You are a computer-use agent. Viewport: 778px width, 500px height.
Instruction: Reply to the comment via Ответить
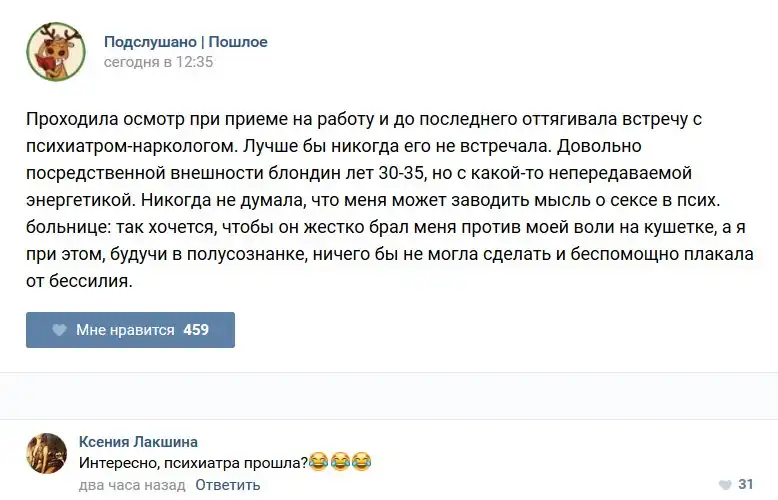(227, 485)
